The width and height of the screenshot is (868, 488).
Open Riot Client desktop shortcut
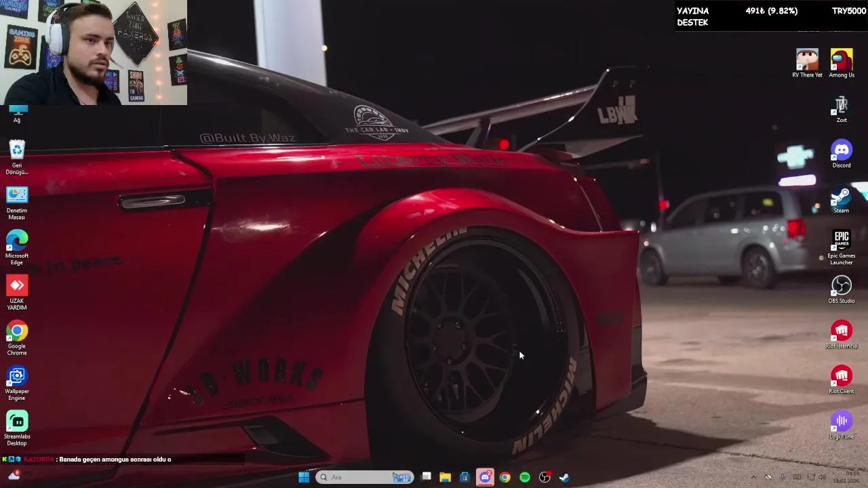point(842,380)
